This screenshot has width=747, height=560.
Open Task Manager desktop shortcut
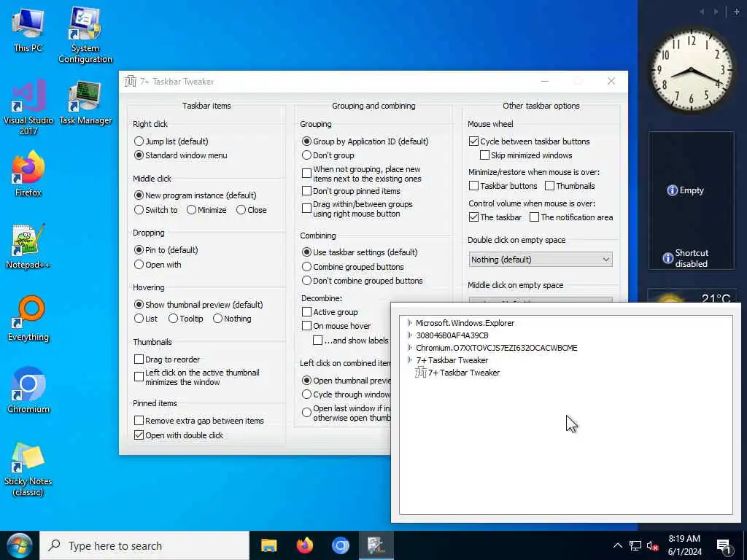coord(85,102)
